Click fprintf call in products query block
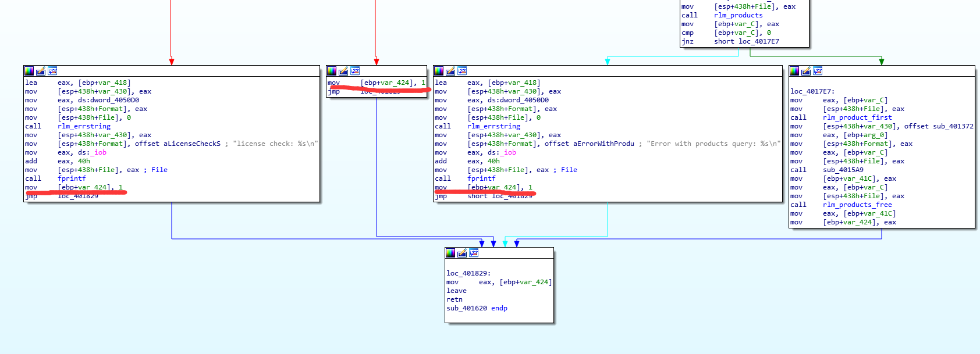 (481, 178)
